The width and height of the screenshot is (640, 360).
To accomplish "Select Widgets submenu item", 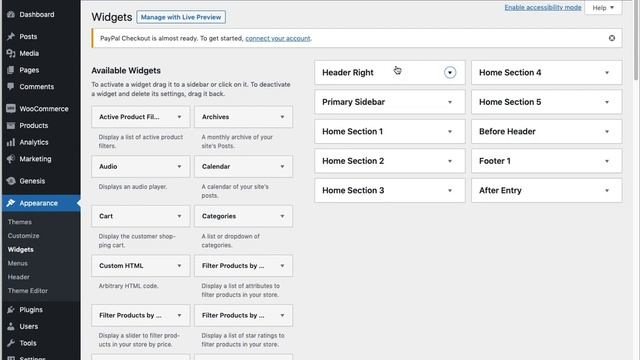I will tap(20, 249).
